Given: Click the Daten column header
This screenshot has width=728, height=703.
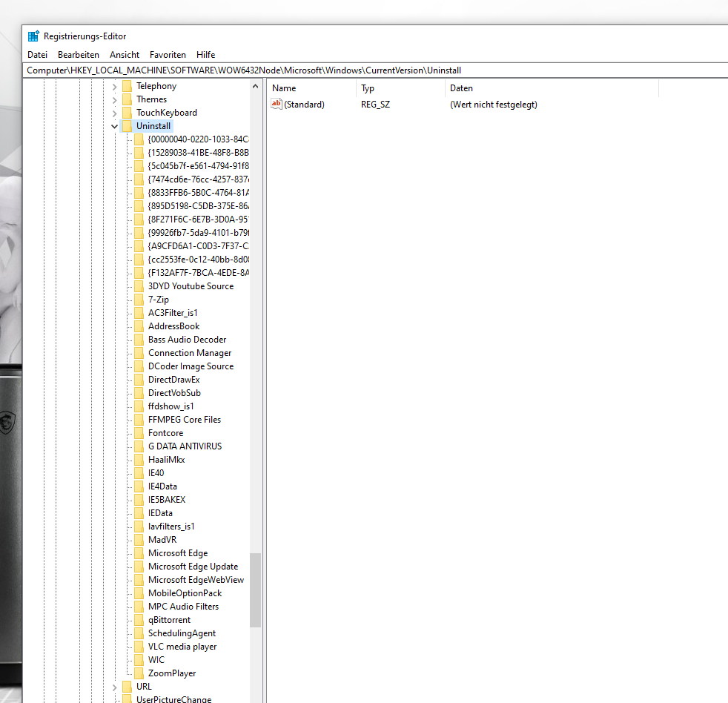Looking at the screenshot, I should click(552, 88).
